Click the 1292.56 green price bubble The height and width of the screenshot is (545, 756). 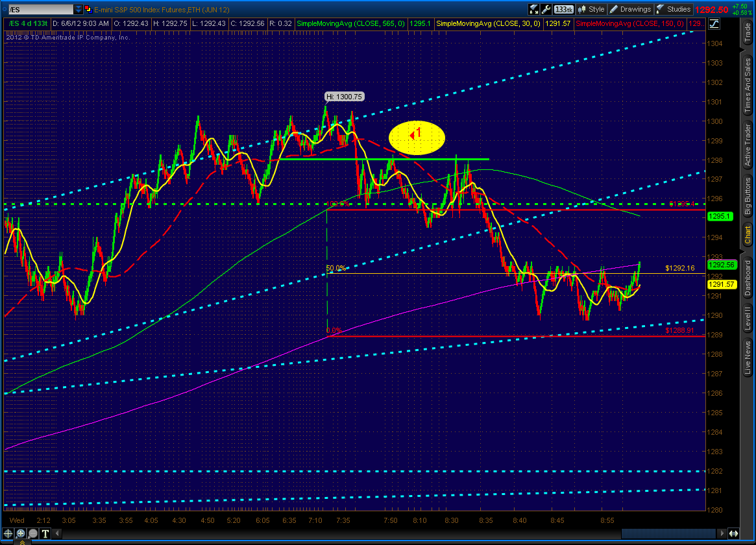(x=722, y=265)
